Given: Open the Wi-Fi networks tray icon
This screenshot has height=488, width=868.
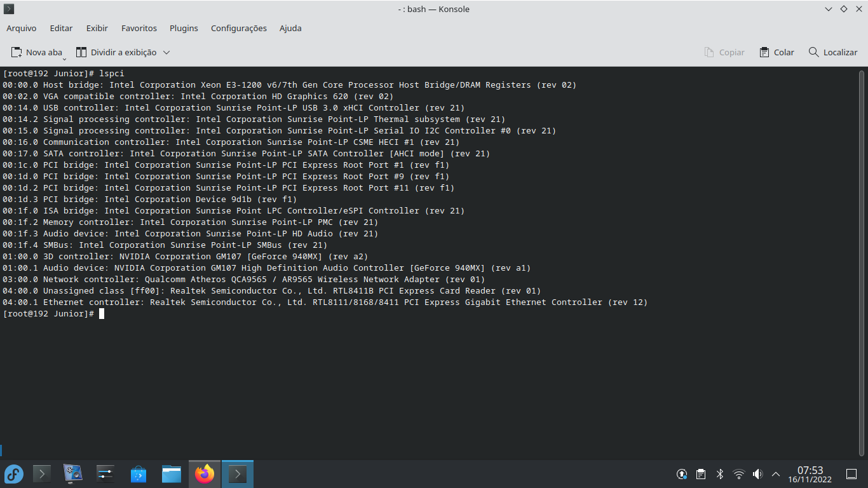Looking at the screenshot, I should pos(739,474).
